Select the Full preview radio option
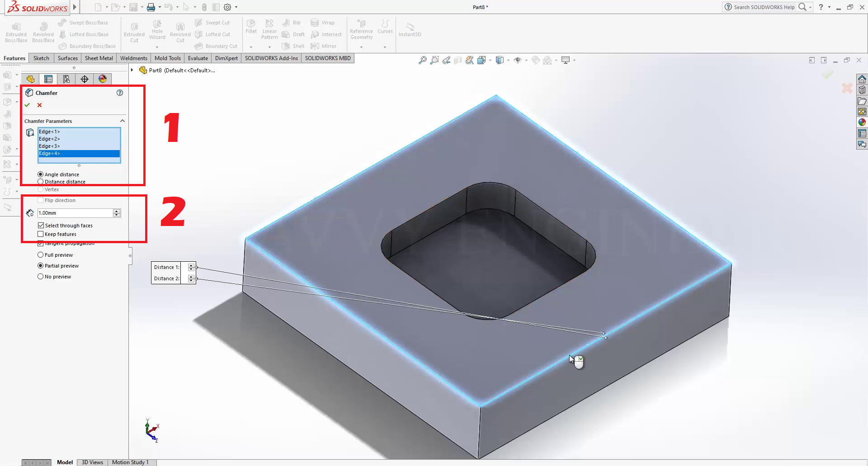The height and width of the screenshot is (466, 868). pyautogui.click(x=41, y=255)
